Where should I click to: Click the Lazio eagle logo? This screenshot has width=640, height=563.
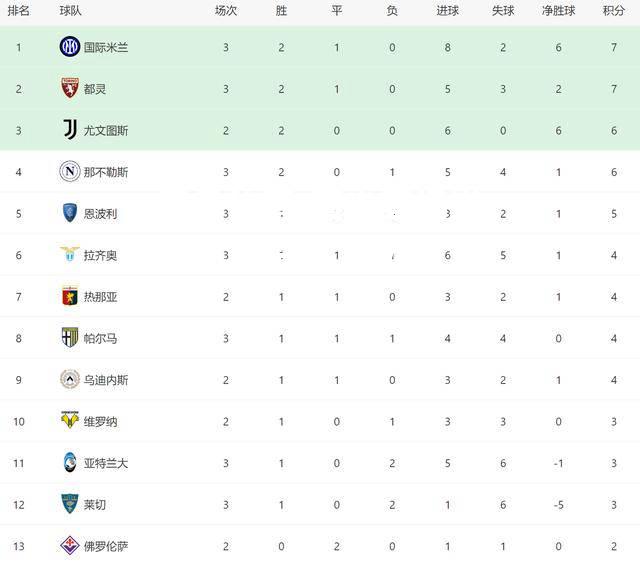click(x=70, y=254)
